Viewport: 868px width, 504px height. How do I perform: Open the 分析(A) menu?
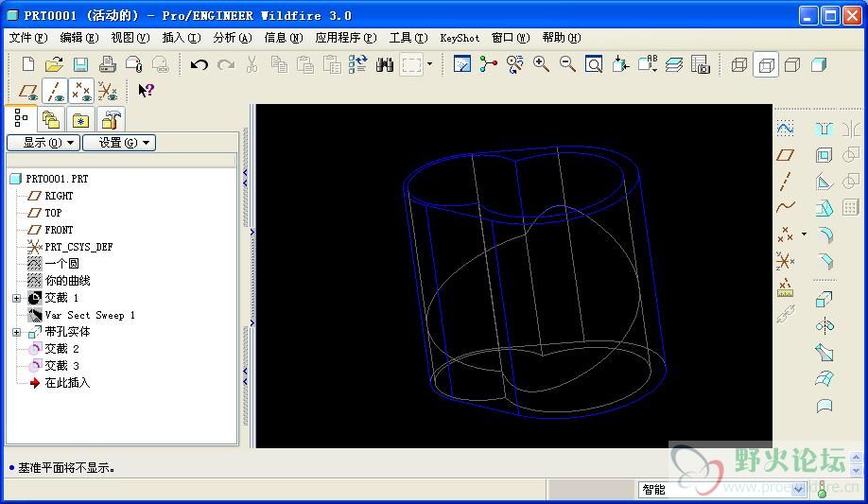(x=233, y=38)
